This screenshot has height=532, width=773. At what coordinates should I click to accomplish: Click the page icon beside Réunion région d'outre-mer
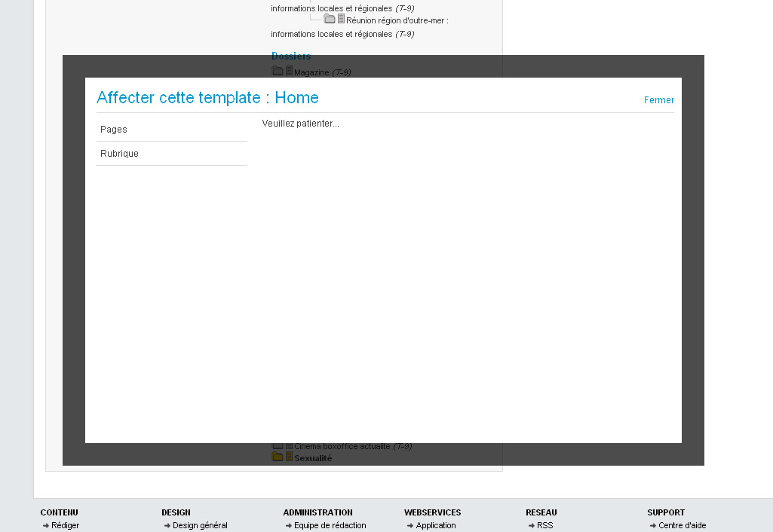pyautogui.click(x=342, y=20)
